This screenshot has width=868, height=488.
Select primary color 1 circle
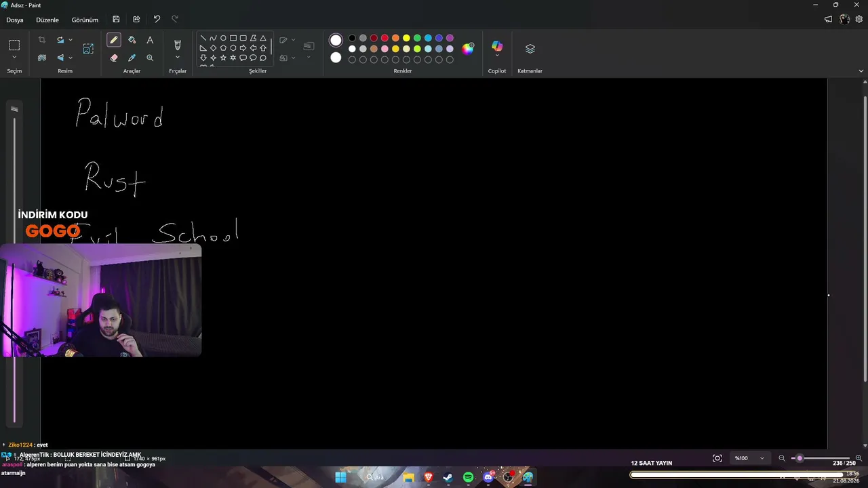pos(336,41)
